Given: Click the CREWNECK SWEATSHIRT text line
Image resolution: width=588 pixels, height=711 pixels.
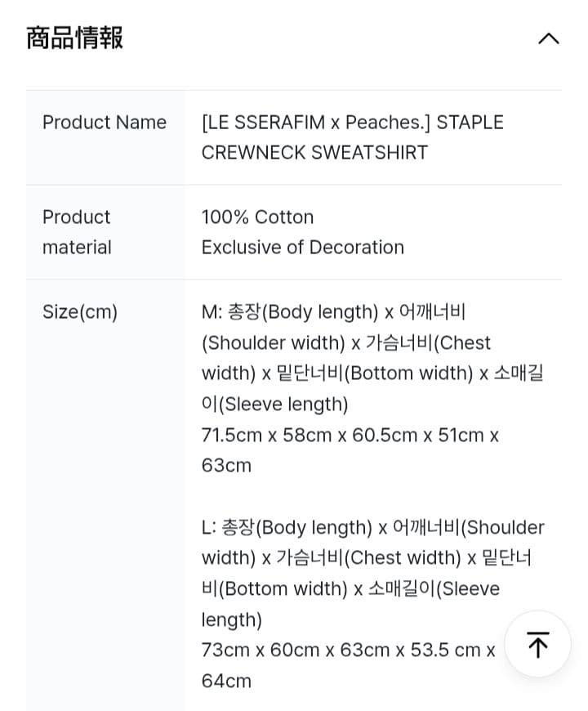Looking at the screenshot, I should coord(314,153).
